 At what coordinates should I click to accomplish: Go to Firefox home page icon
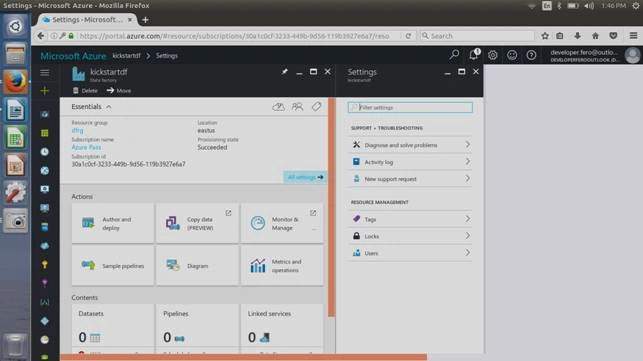click(595, 36)
